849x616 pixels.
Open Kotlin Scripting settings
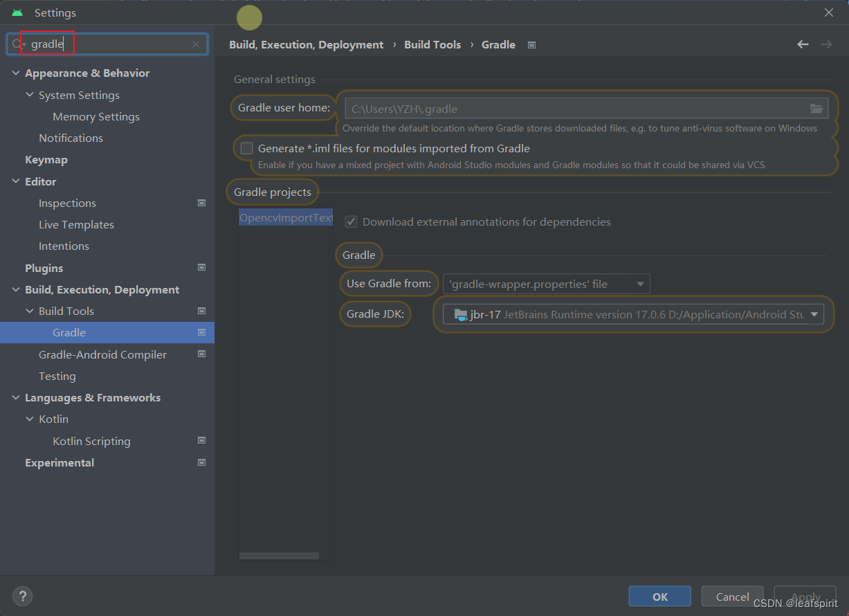click(91, 441)
